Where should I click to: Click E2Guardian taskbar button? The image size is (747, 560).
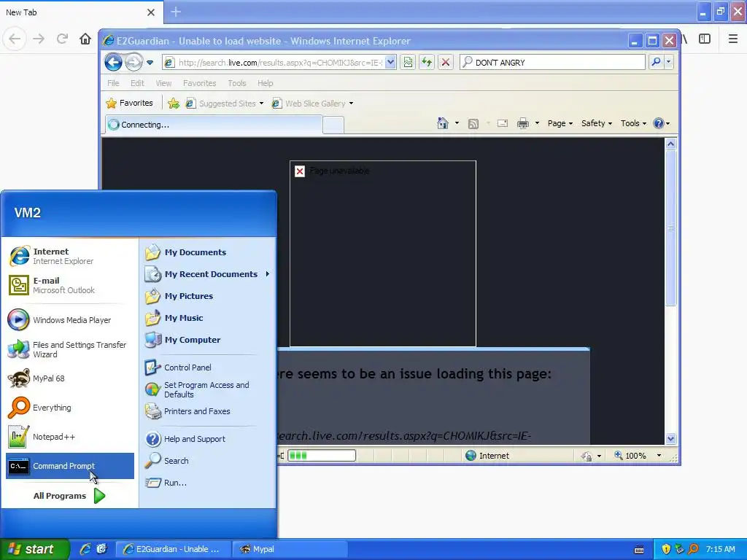click(x=174, y=549)
